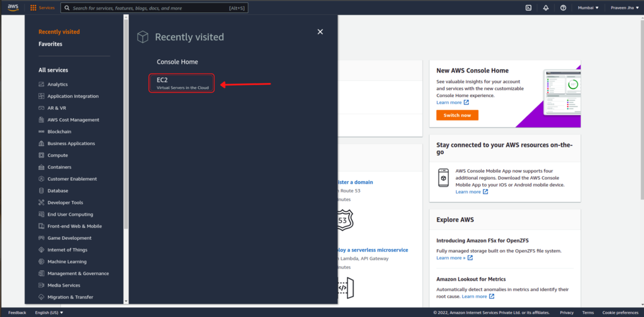Click the Route 53 shield icon
644x317 pixels.
click(344, 220)
